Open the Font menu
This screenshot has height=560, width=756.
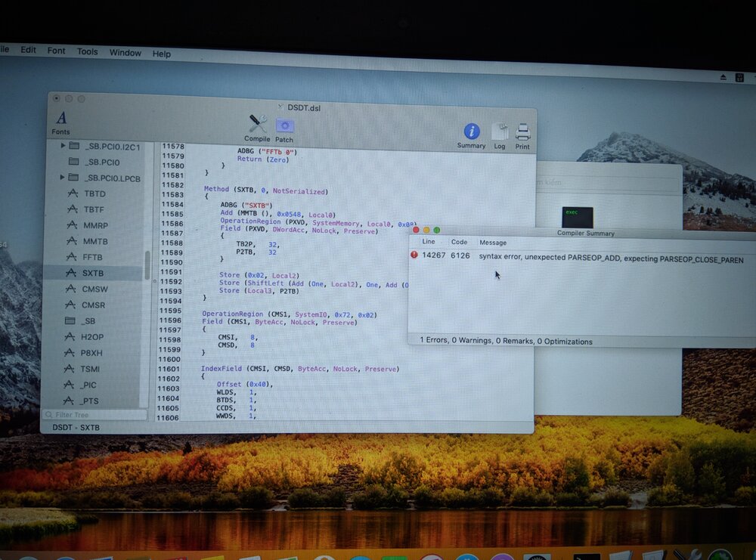pos(56,51)
